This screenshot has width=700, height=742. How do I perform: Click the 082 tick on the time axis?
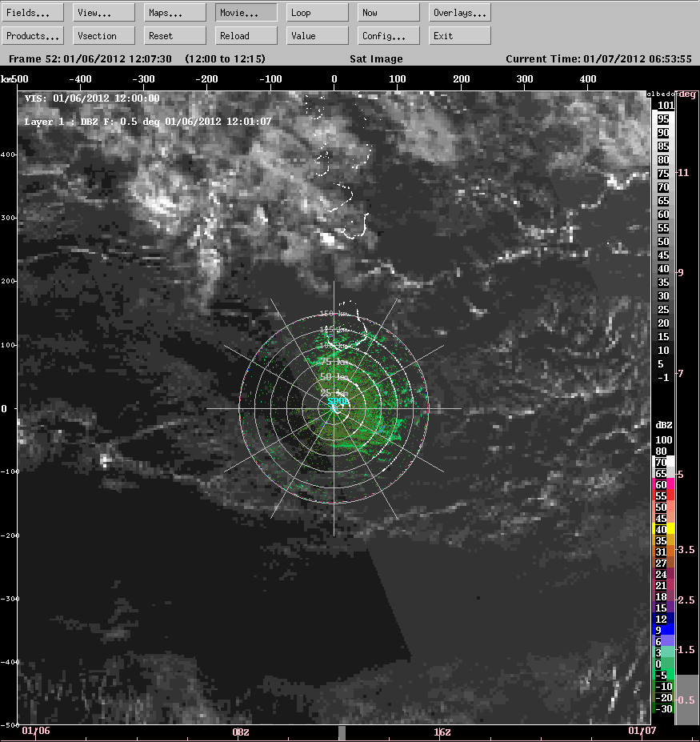[242, 732]
